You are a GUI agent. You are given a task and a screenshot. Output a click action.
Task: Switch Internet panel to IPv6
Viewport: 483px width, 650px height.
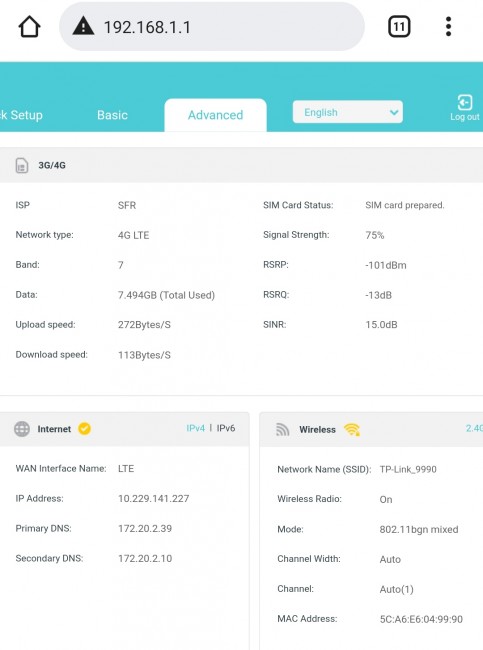tap(226, 428)
